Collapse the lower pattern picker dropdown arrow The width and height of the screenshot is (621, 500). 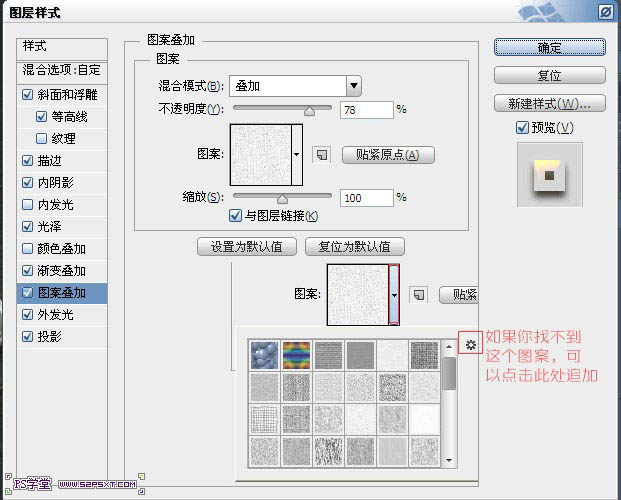coord(395,294)
